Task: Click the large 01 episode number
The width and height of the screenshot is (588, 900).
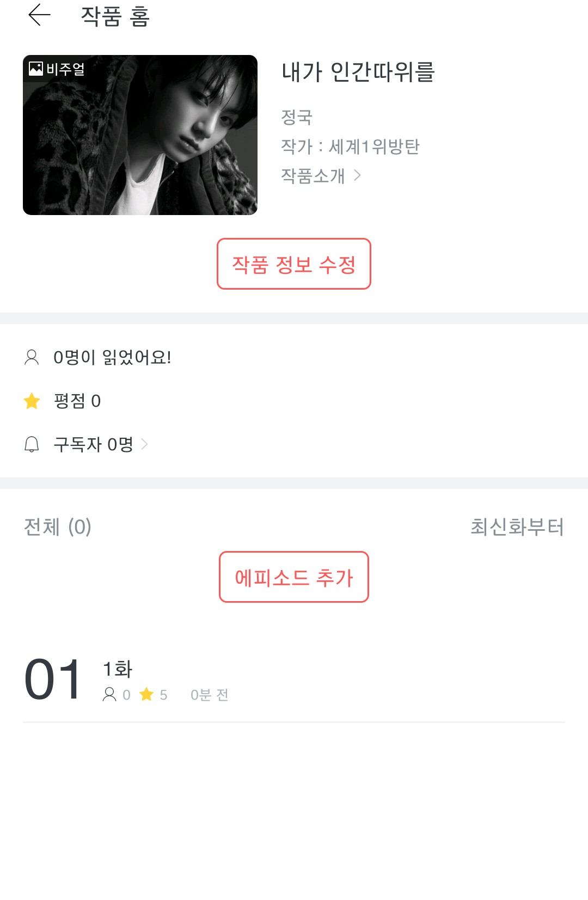Action: pyautogui.click(x=53, y=680)
